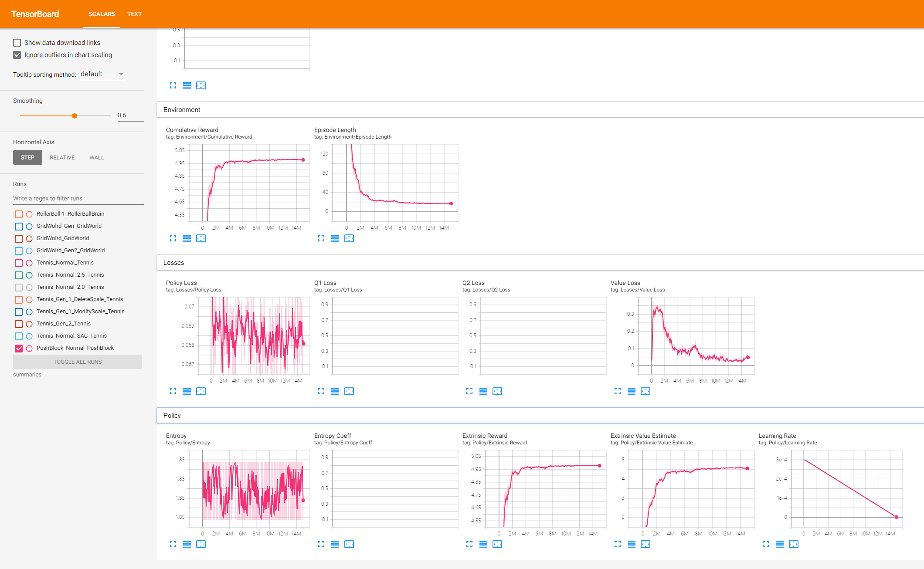Enable the RollerBall-1_RollerBallBrain run checkbox
This screenshot has width=924, height=569.
(x=19, y=214)
